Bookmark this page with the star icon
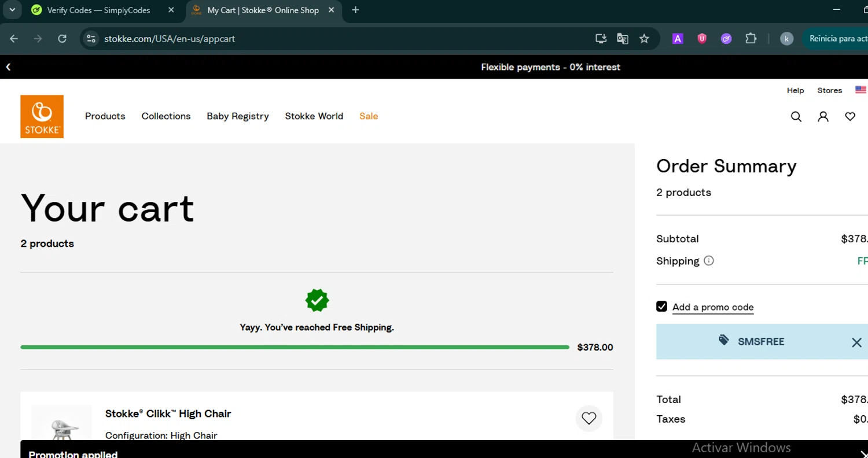Image resolution: width=868 pixels, height=458 pixels. click(644, 39)
